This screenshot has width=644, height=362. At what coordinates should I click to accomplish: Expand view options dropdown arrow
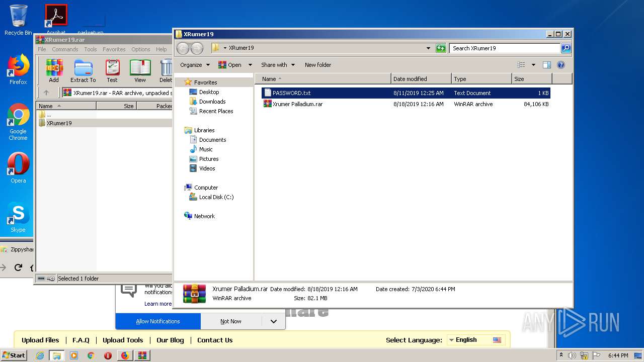pos(533,65)
